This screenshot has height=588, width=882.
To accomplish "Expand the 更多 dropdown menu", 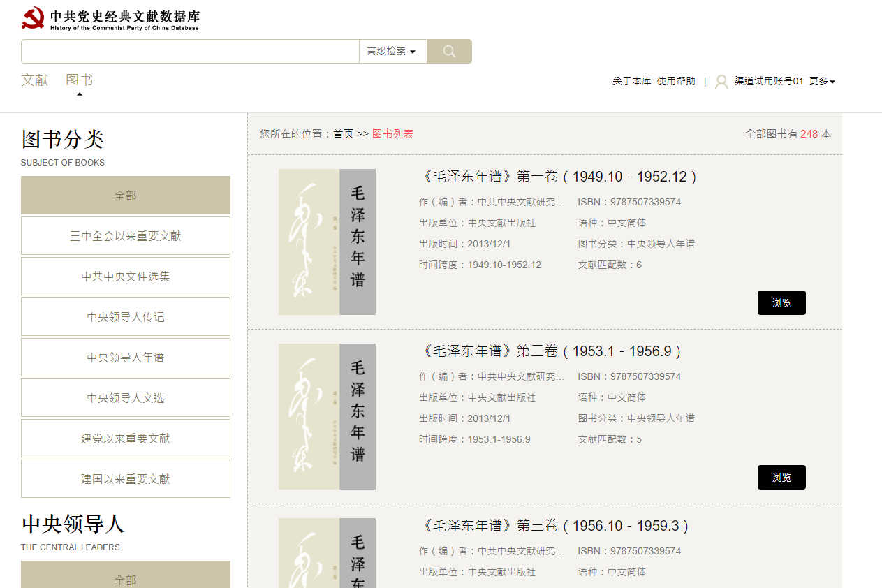I will tap(822, 82).
